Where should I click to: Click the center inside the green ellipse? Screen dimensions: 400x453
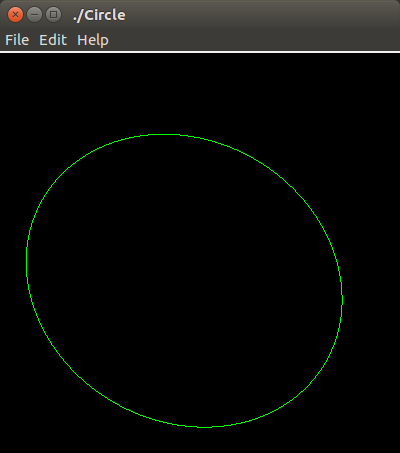(x=184, y=281)
